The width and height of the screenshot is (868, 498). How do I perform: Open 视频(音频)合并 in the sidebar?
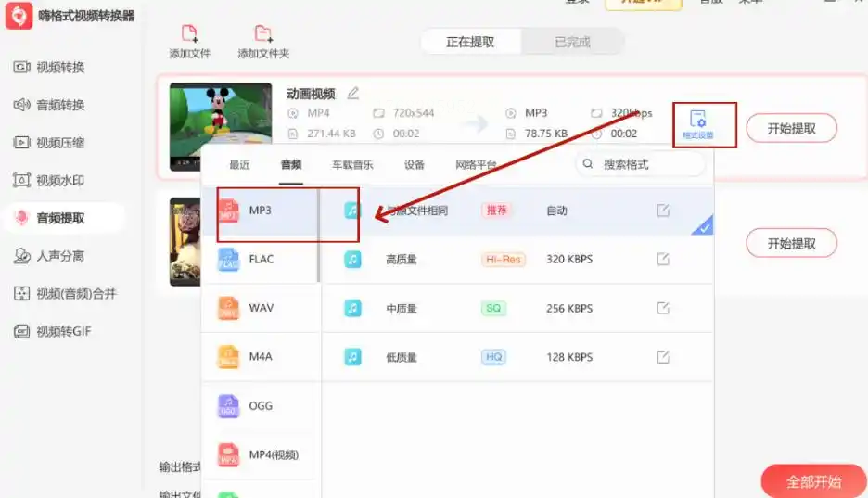coord(65,294)
